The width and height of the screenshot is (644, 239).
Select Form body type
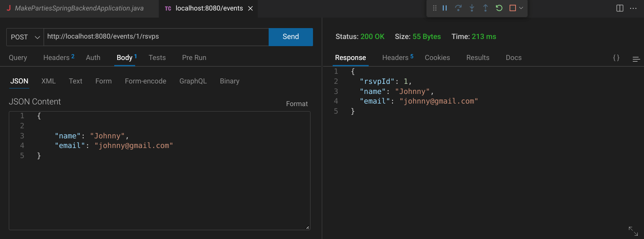pyautogui.click(x=103, y=81)
